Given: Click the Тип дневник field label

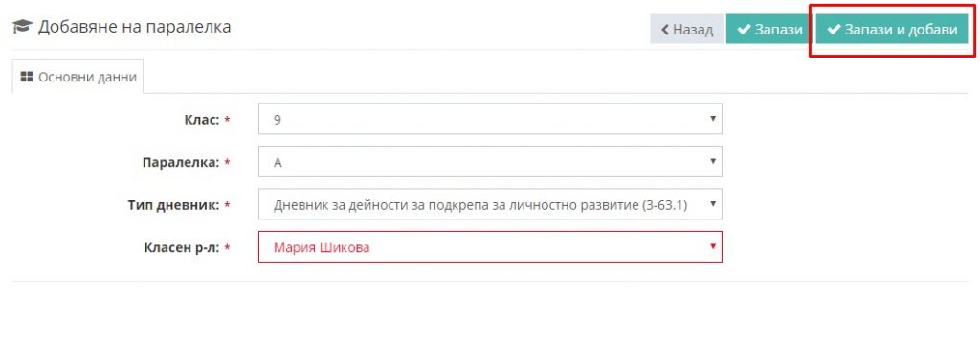Looking at the screenshot, I should click(x=174, y=205).
